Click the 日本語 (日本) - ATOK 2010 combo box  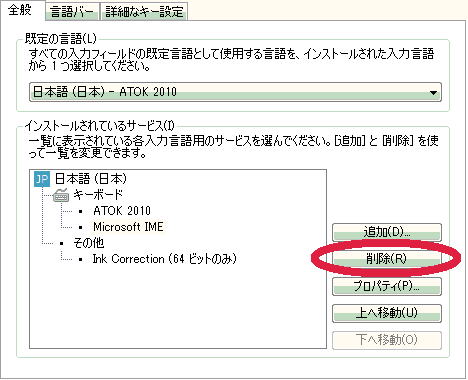click(x=235, y=92)
